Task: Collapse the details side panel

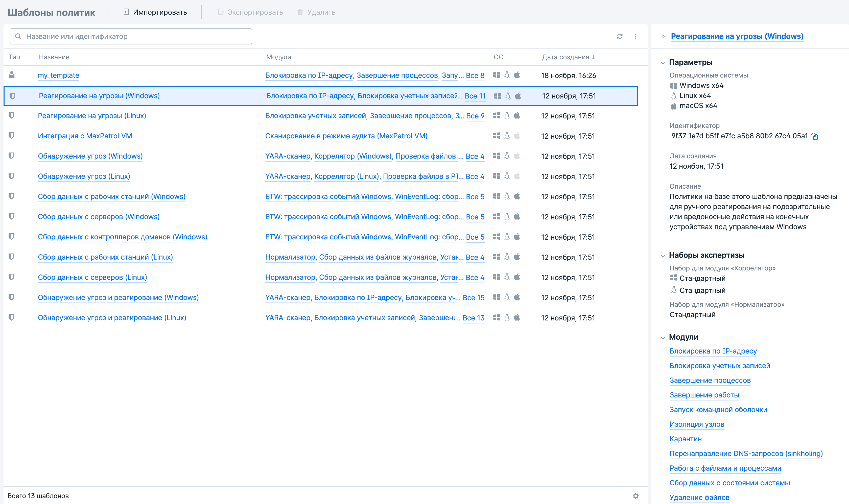Action: pyautogui.click(x=663, y=36)
